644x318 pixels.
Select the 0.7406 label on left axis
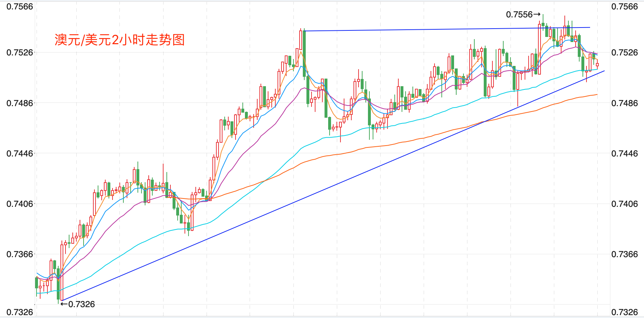pyautogui.click(x=20, y=204)
